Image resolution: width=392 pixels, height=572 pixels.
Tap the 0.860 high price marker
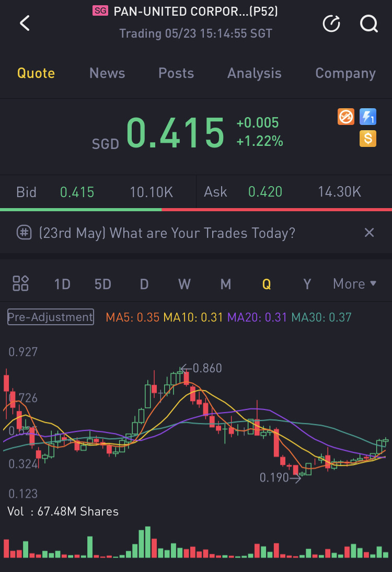207,368
